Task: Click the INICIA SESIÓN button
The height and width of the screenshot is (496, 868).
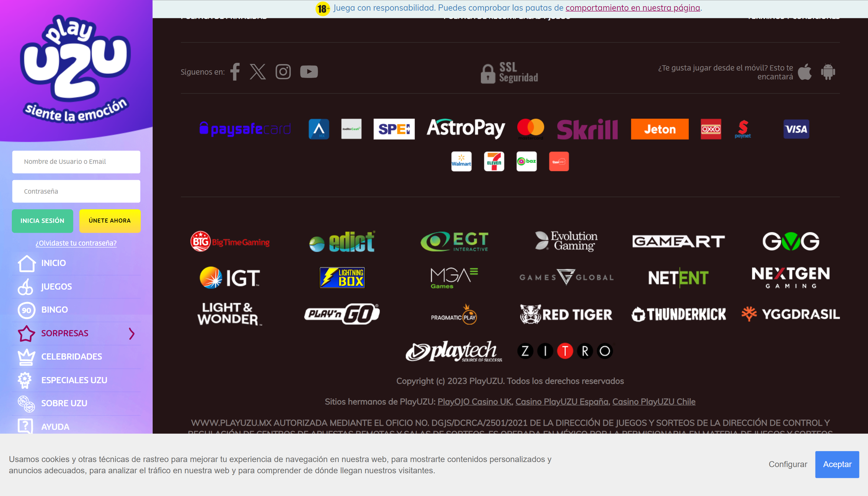Action: 42,221
